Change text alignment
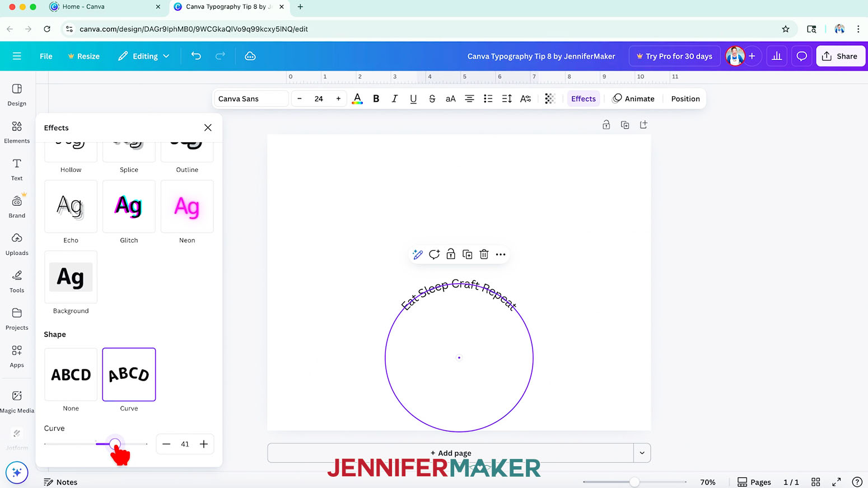 tap(469, 98)
